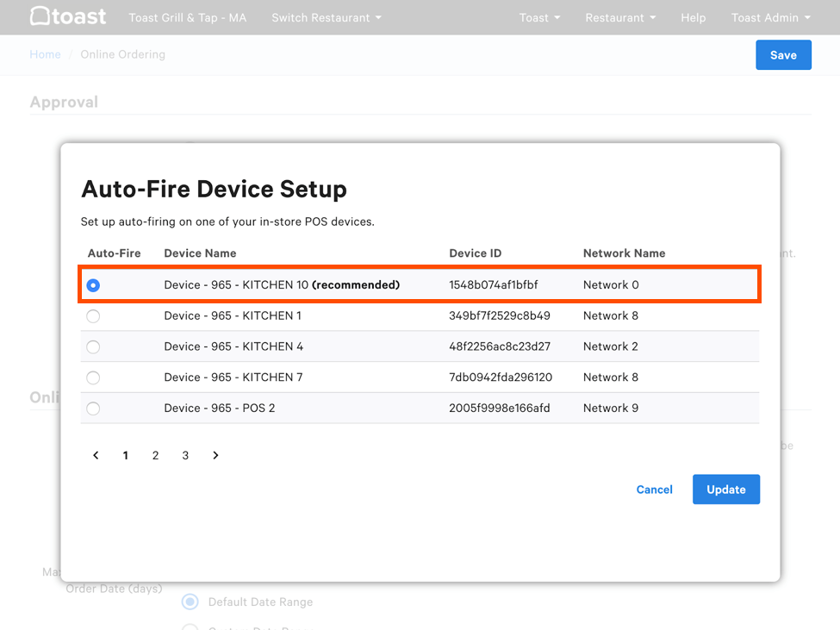This screenshot has height=630, width=840.
Task: Open the Restaurant dropdown menu
Action: point(619,17)
